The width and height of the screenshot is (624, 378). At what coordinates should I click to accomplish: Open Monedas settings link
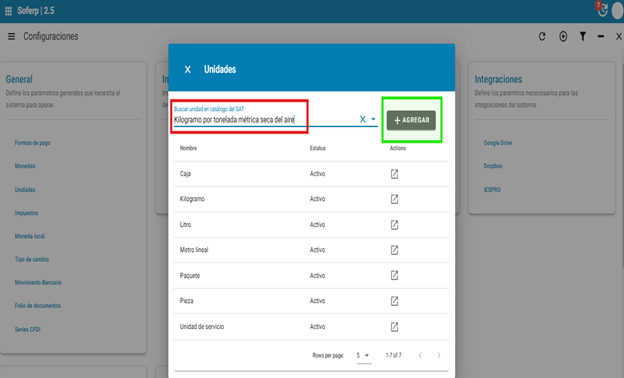point(25,166)
